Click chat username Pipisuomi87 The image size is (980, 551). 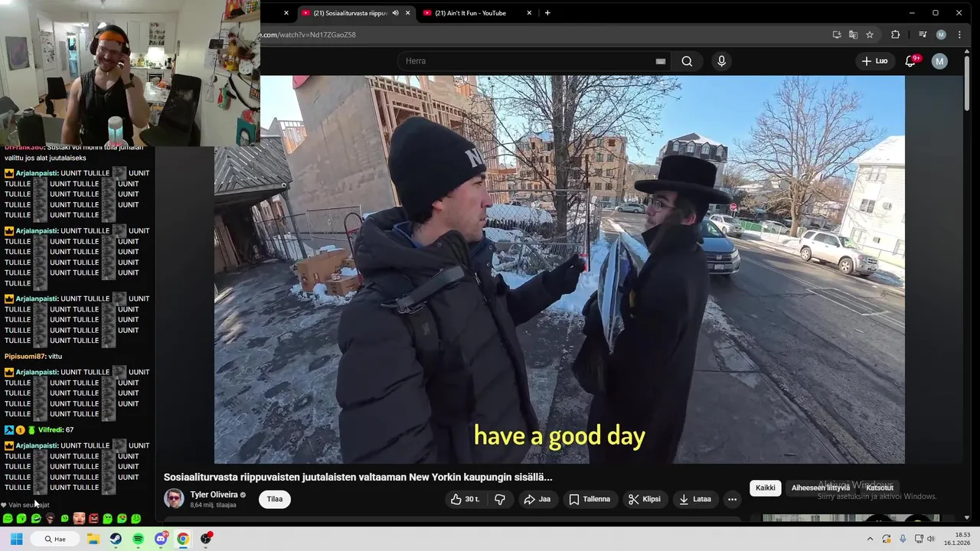pyautogui.click(x=24, y=357)
